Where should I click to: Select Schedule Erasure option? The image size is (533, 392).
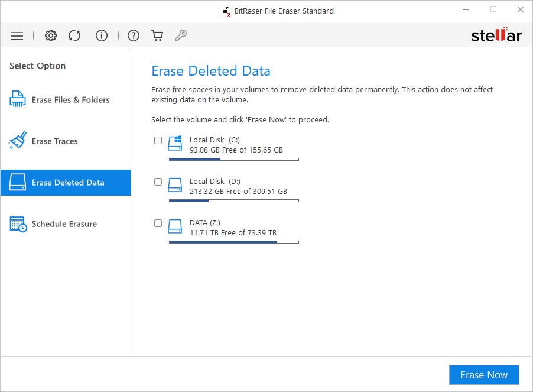[66, 224]
